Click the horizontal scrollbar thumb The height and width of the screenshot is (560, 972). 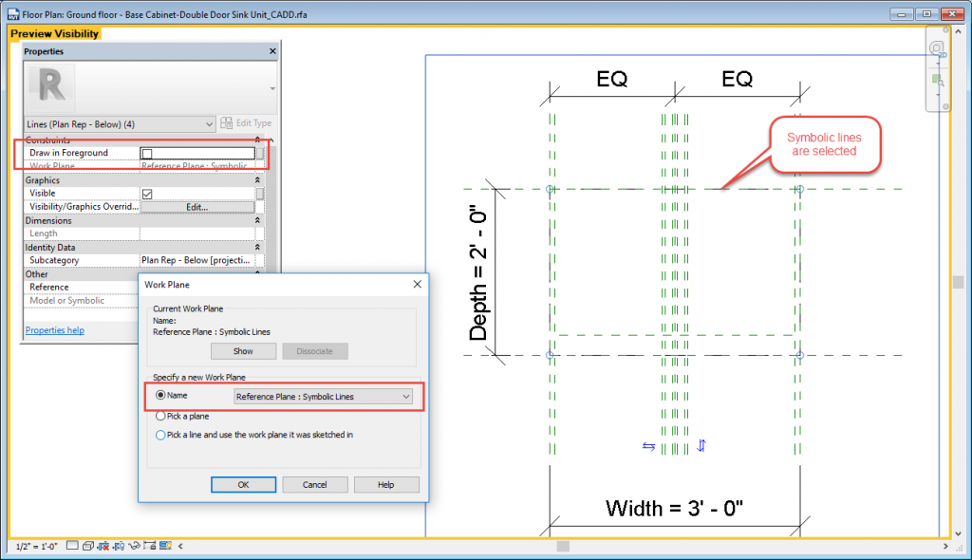point(563,547)
